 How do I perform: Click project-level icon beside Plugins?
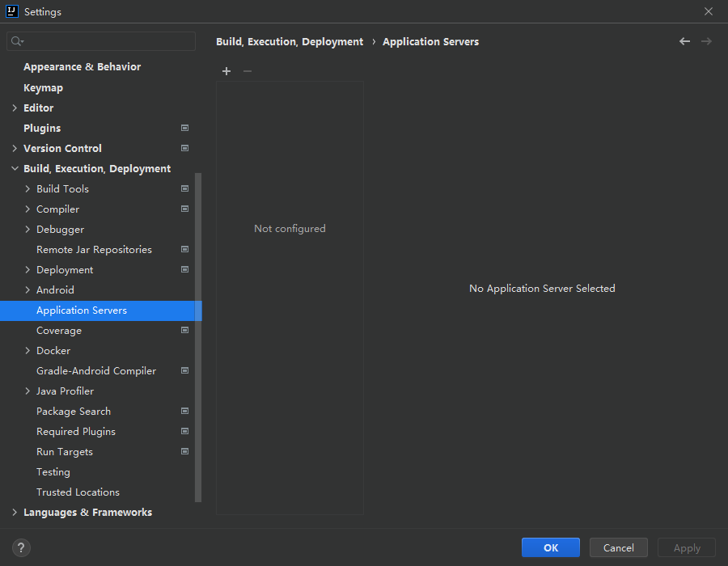point(184,128)
